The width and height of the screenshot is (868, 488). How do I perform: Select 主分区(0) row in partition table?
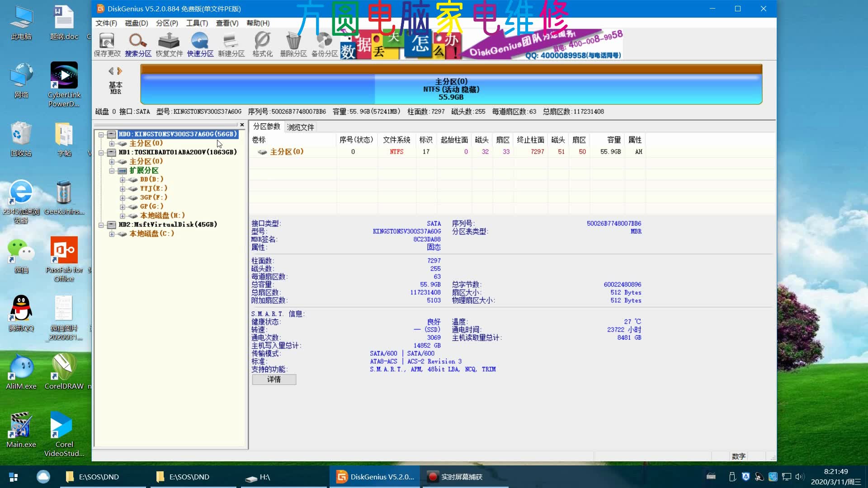coord(448,152)
